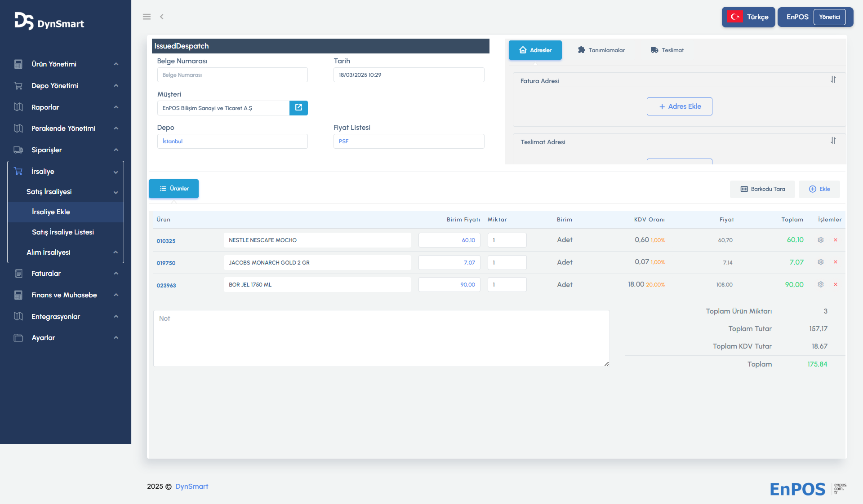Click the back arrow icon
Screen dimensions: 863x504
[162, 17]
